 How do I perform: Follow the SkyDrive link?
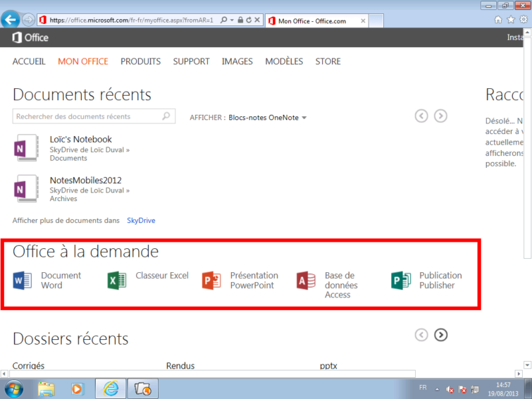pos(141,221)
